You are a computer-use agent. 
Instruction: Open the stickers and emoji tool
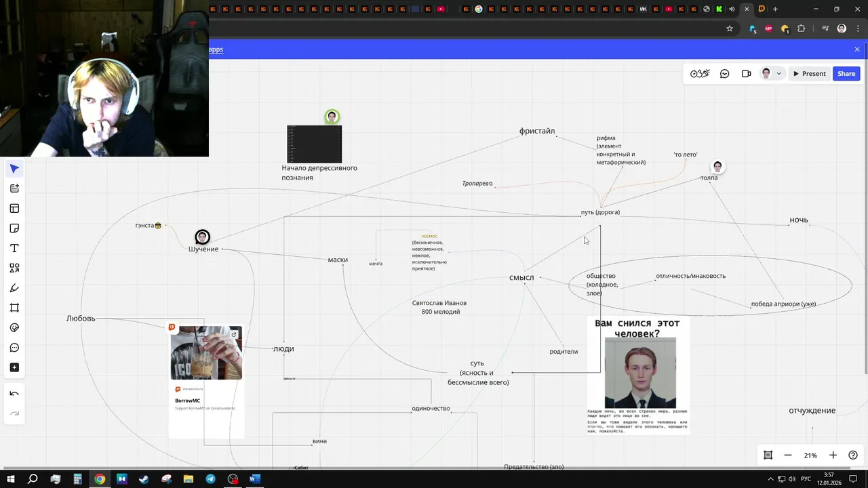[x=14, y=328]
